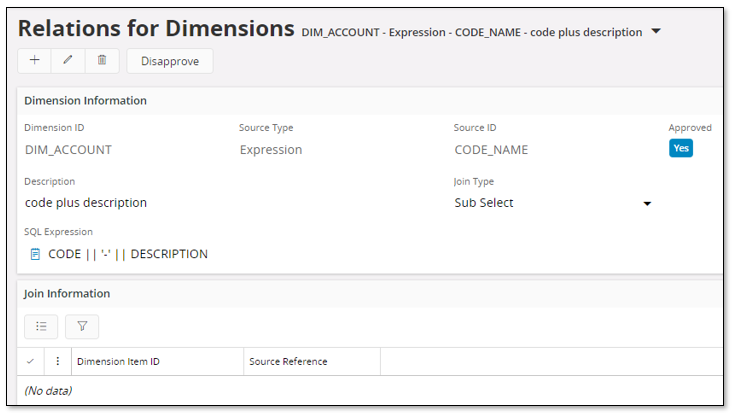Click the pencil edit icon

point(68,61)
